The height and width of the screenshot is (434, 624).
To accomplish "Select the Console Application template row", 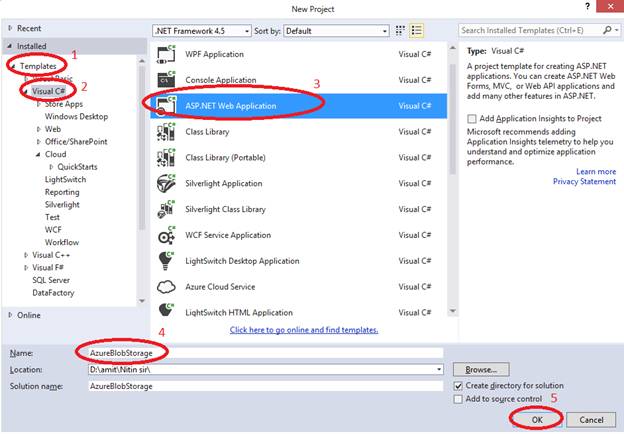I will 298,80.
